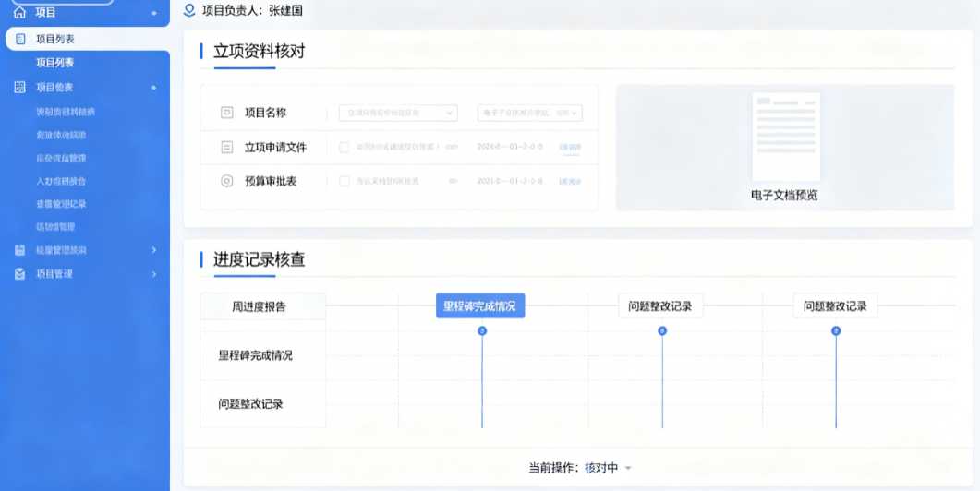Click the date in 预算审批表 row
The height and width of the screenshot is (491, 980).
pyautogui.click(x=510, y=181)
